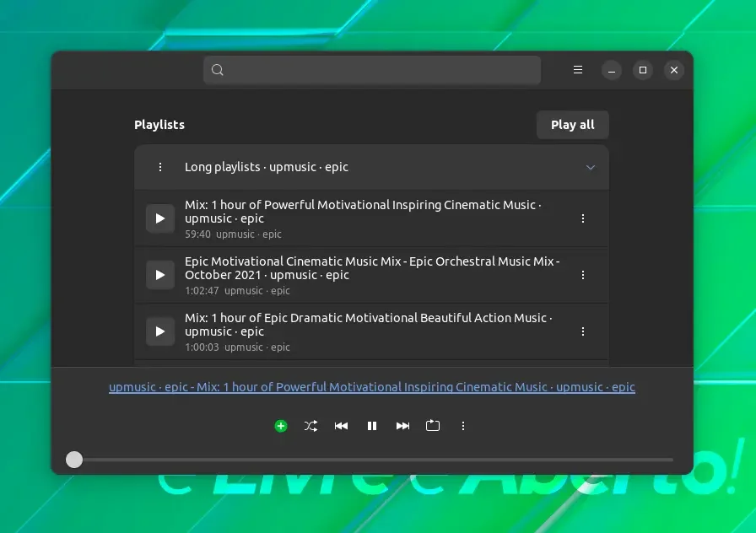This screenshot has width=756, height=533.
Task: Pause the currently playing track
Action: [372, 426]
